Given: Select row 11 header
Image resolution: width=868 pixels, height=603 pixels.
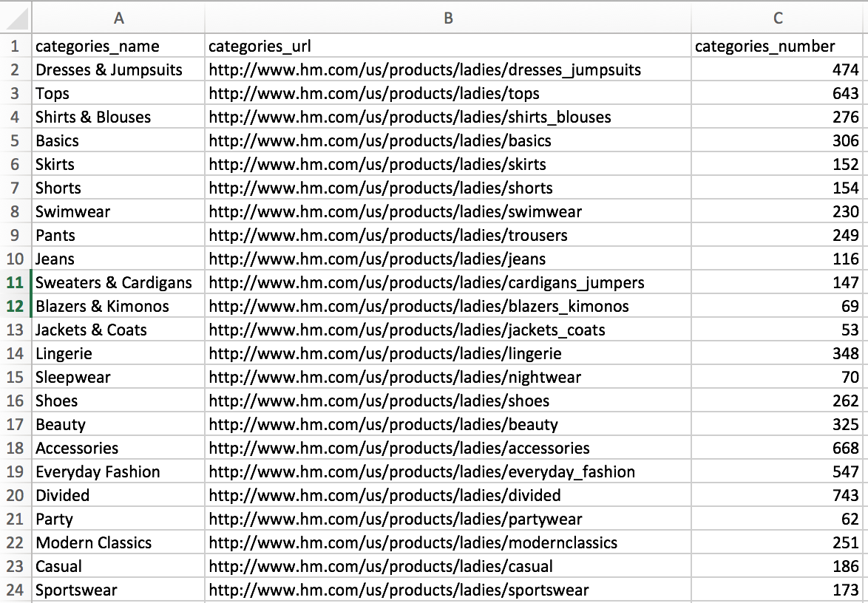Looking at the screenshot, I should 16,282.
